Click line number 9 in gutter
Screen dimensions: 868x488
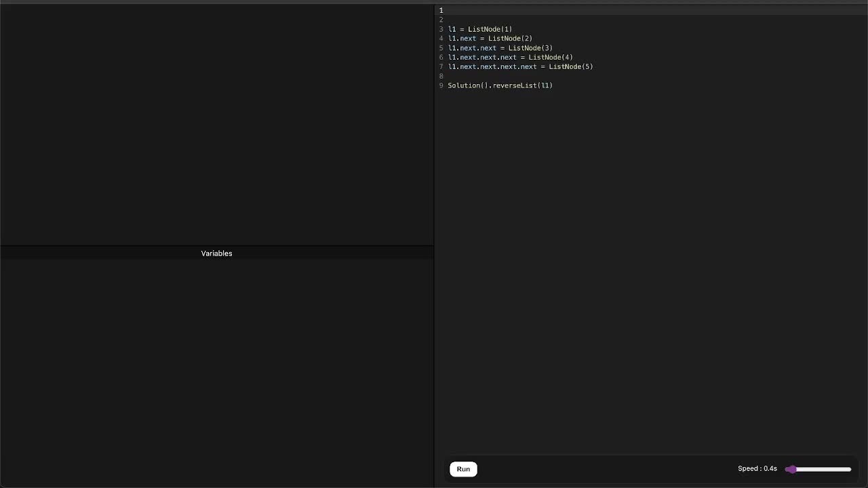(x=441, y=85)
